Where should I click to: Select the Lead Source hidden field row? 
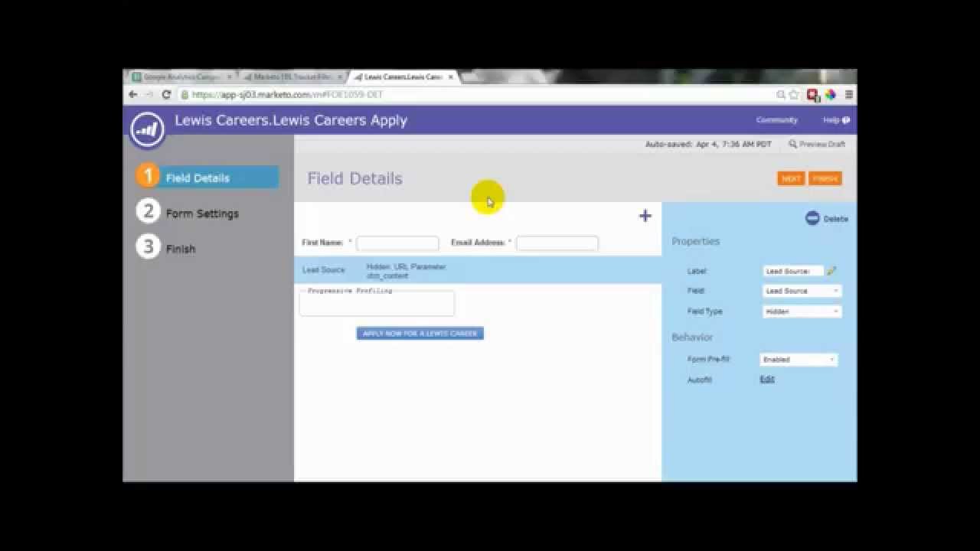tap(478, 270)
